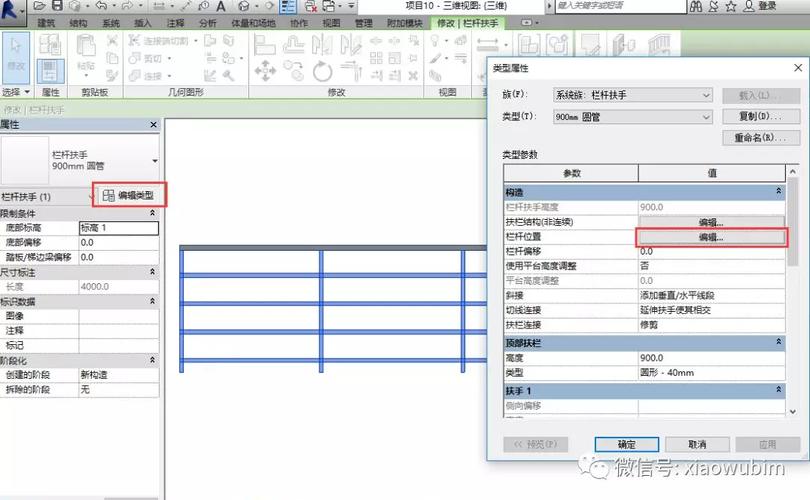The width and height of the screenshot is (810, 500).
Task: Click the Move tool icon
Action: 265,71
